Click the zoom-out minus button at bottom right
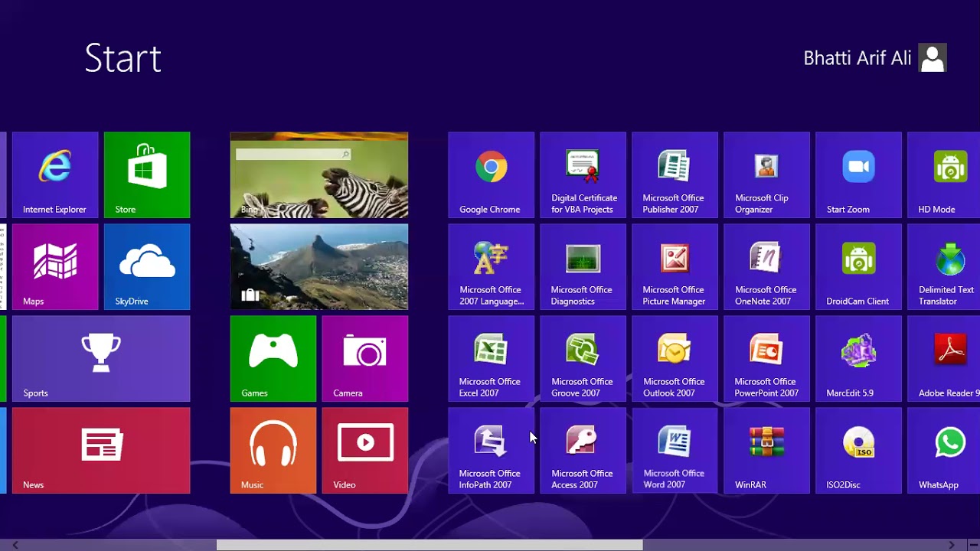The image size is (980, 551). point(973,545)
